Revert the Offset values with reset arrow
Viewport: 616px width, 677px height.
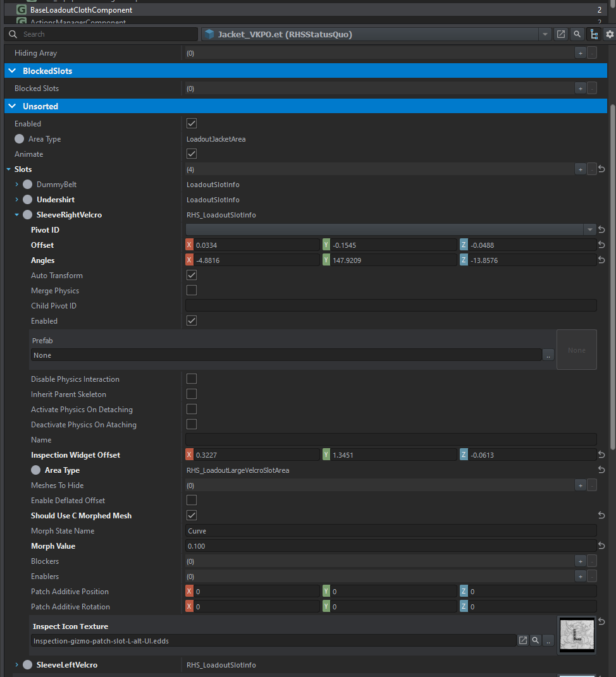pos(601,245)
